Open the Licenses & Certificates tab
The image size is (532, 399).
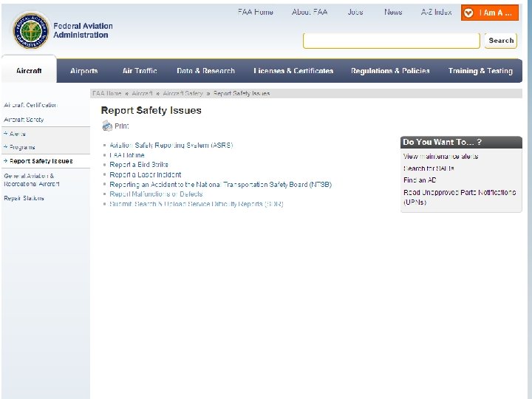coord(293,71)
